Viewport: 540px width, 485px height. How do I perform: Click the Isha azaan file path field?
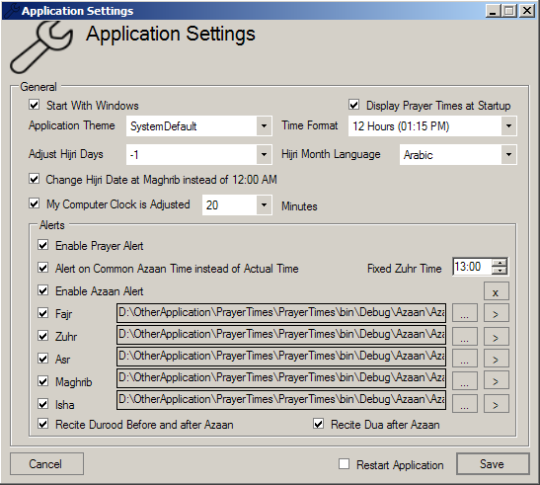tap(281, 400)
